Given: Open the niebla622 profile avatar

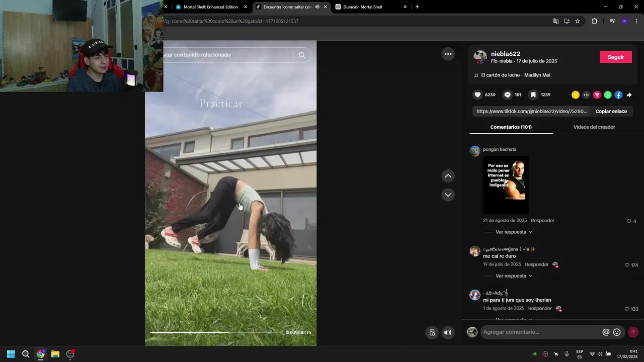Looking at the screenshot, I should pos(480,57).
